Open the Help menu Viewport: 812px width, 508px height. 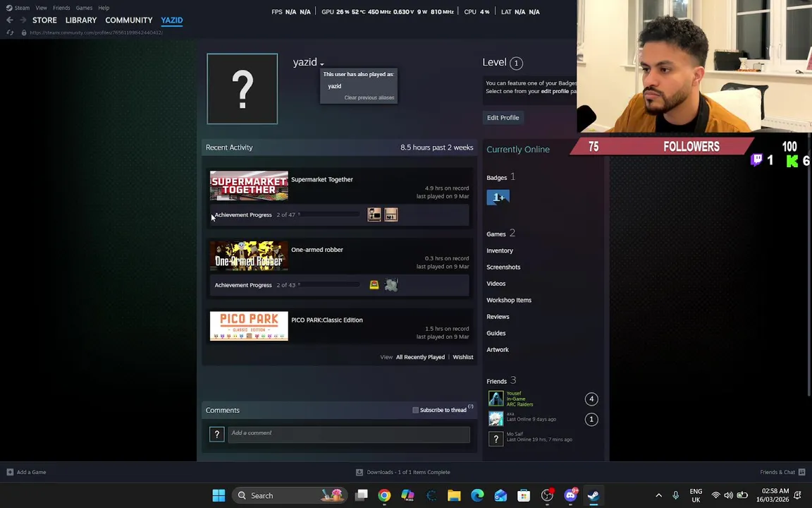pyautogui.click(x=104, y=8)
